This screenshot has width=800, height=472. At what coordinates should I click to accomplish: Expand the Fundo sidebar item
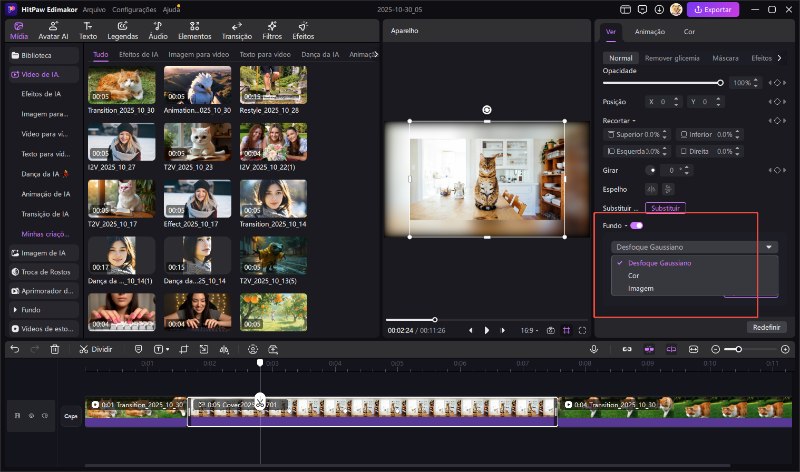pos(44,310)
